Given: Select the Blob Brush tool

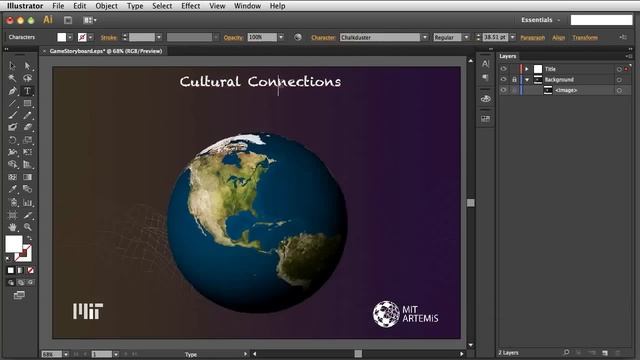Looking at the screenshot, I should click(12, 127).
